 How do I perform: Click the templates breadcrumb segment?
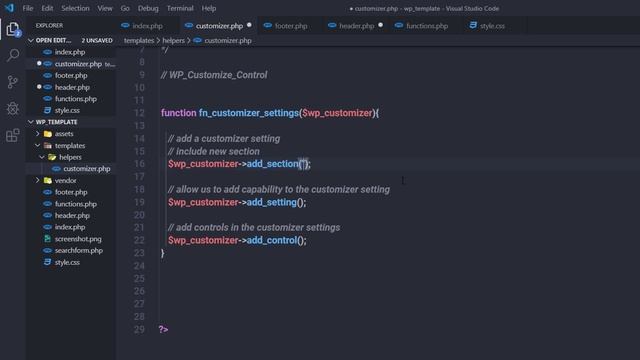139,40
